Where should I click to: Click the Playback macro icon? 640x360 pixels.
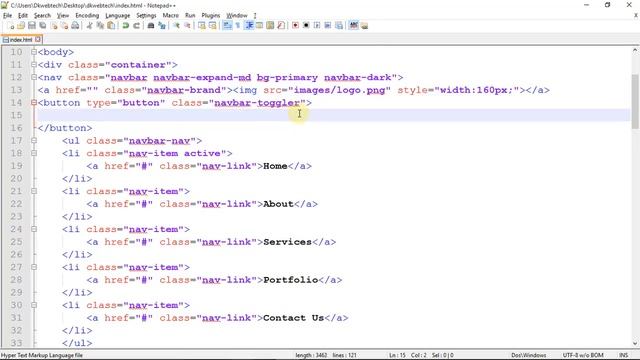pyautogui.click(x=317, y=26)
